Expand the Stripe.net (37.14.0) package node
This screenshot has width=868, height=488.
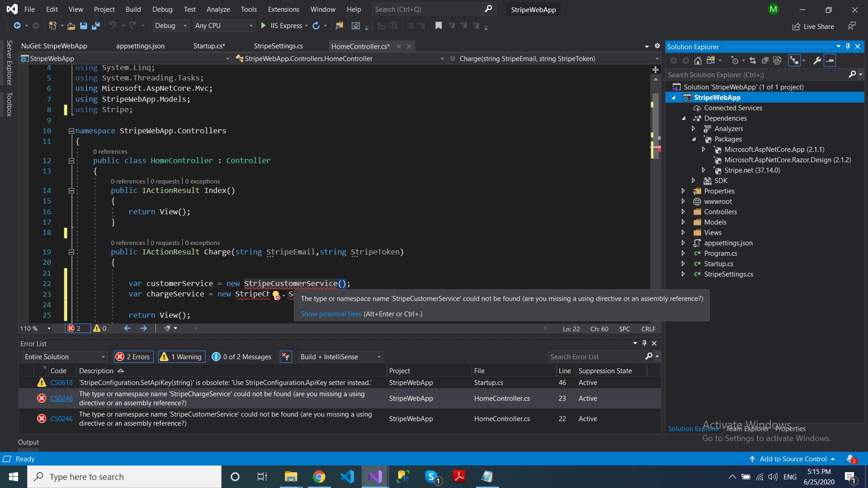point(703,170)
